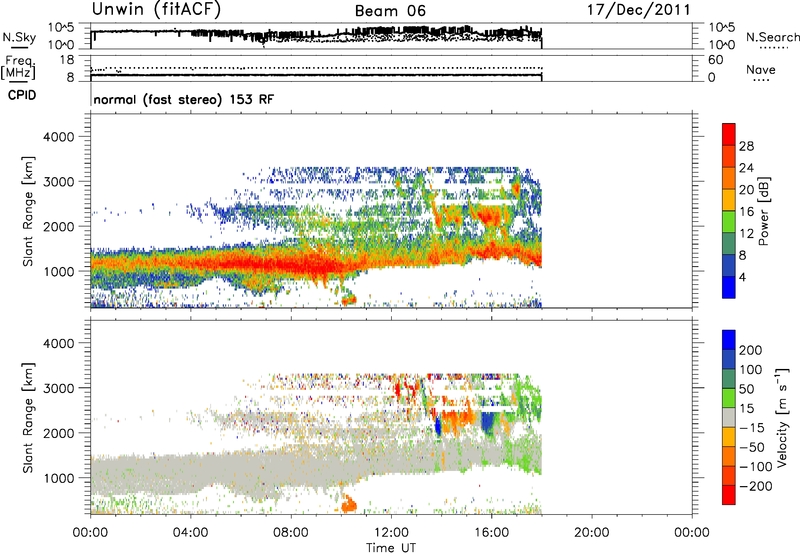The width and height of the screenshot is (800, 554).
Task: Pick the teal 50–100 velocity swatch
Action: tap(729, 379)
